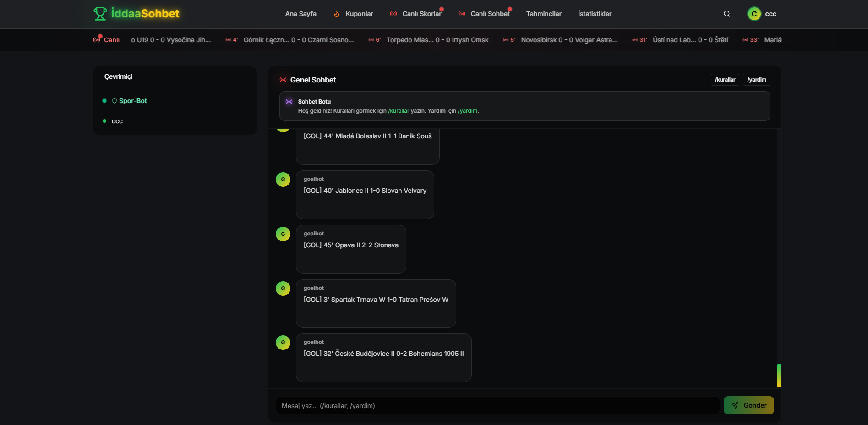The width and height of the screenshot is (868, 425).
Task: Click the live broadcast icon beside Canlı Skorlar
Action: pos(393,14)
